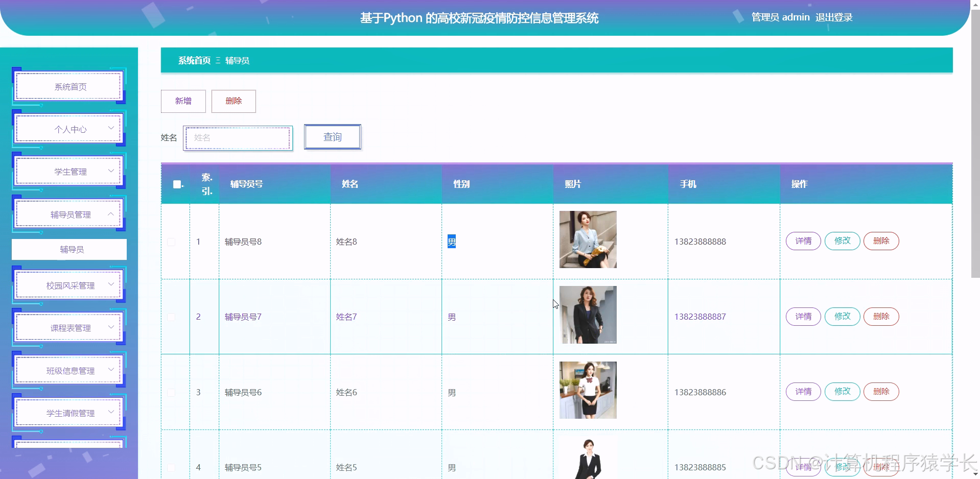
Task: Select the 辅导员 submenu item
Action: [x=69, y=249]
